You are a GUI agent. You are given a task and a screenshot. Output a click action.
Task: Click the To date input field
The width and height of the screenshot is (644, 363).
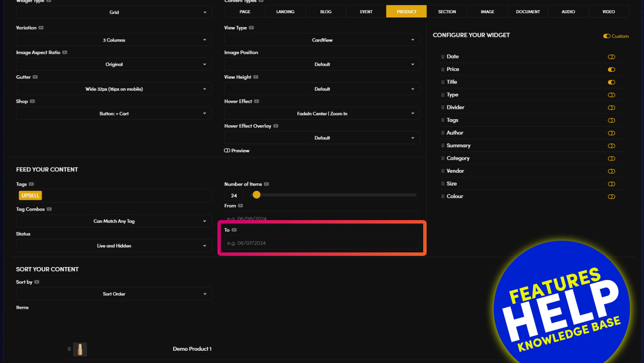[x=322, y=243]
